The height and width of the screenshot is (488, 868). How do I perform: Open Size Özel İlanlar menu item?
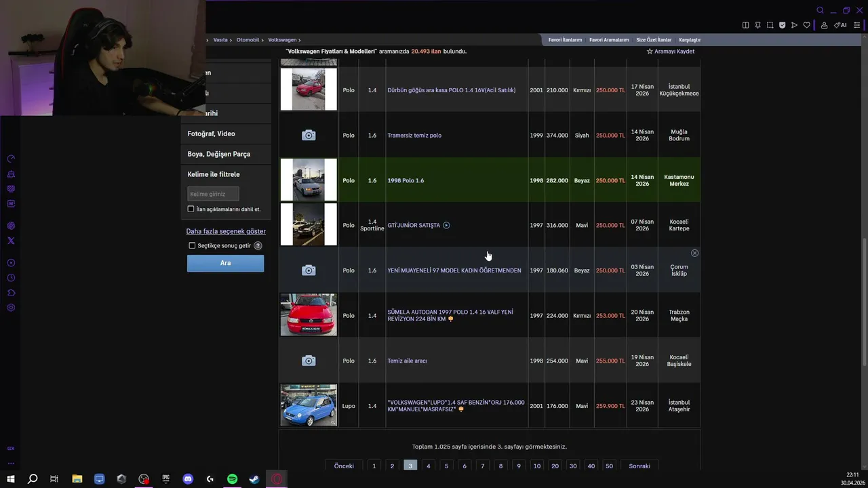(x=654, y=40)
